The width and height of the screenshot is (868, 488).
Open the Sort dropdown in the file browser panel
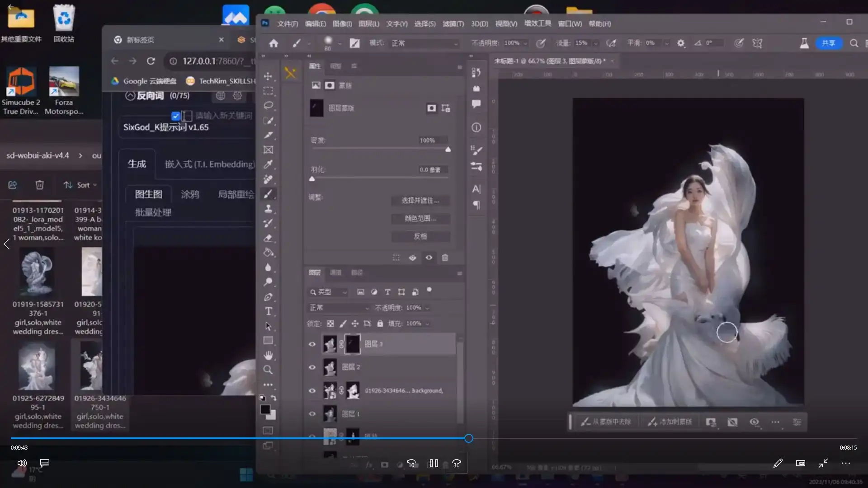pyautogui.click(x=80, y=184)
